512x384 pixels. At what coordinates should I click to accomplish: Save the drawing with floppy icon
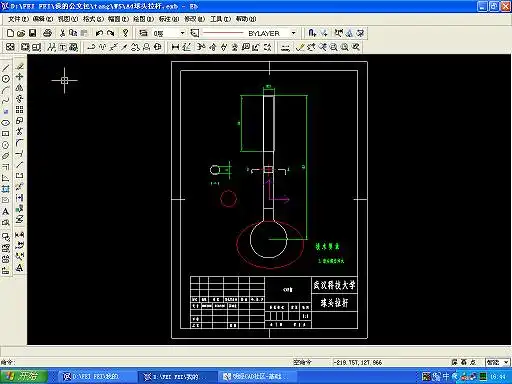32,33
